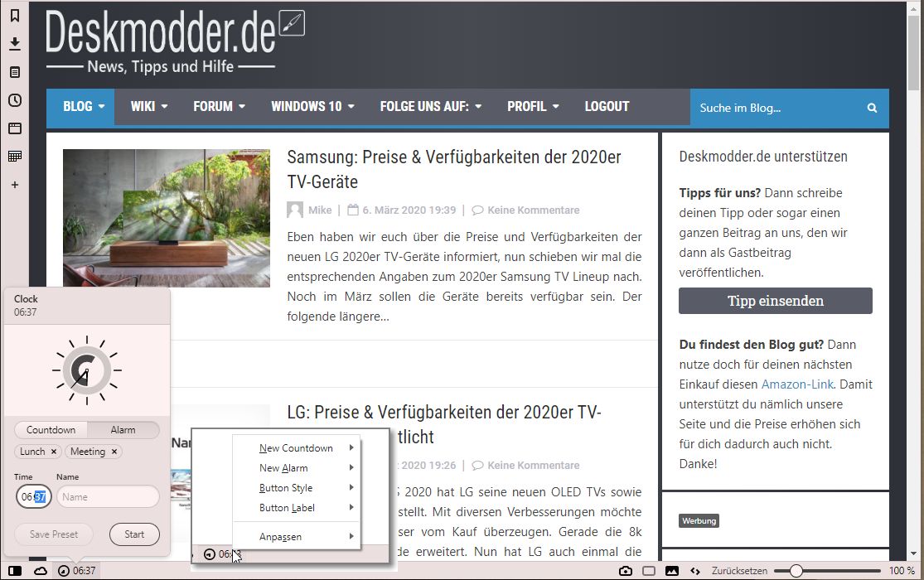The width and height of the screenshot is (924, 580).
Task: Open the LG 2020er TV article title
Action: pyautogui.click(x=444, y=412)
